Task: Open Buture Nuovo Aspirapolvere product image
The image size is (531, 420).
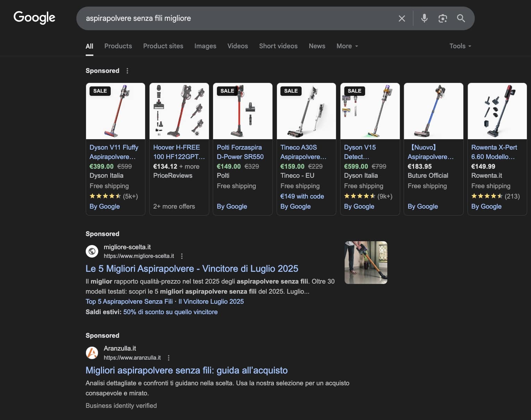Action: tap(433, 111)
